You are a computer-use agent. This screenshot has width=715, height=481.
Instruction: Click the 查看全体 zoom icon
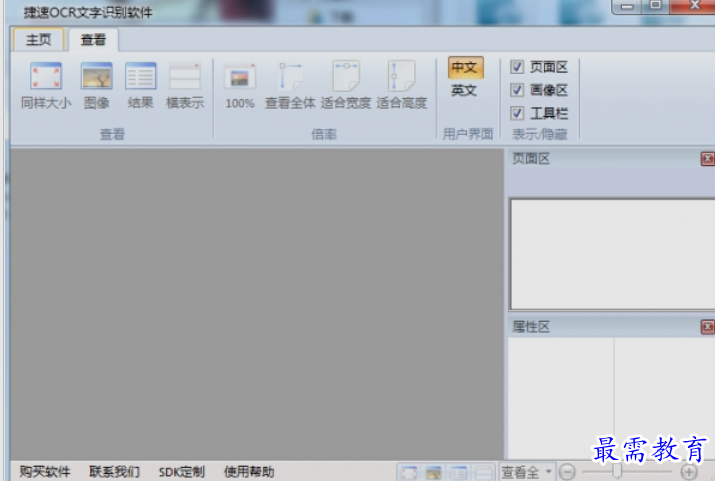click(x=290, y=86)
